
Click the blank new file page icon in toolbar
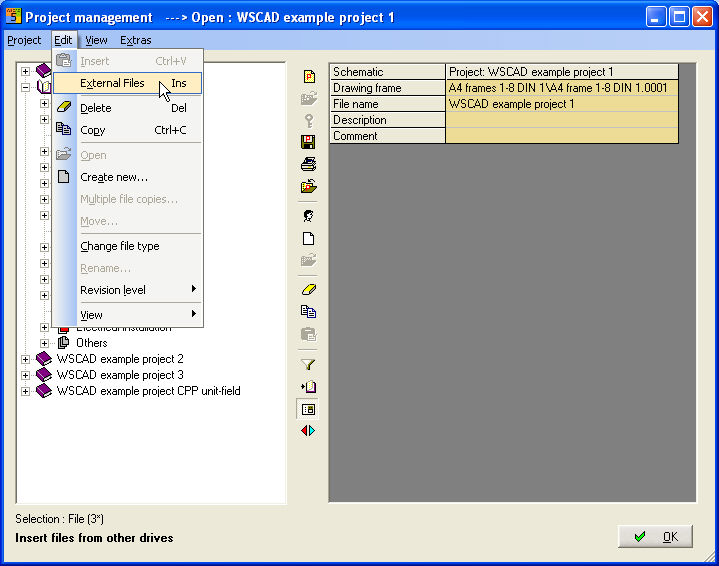click(309, 239)
